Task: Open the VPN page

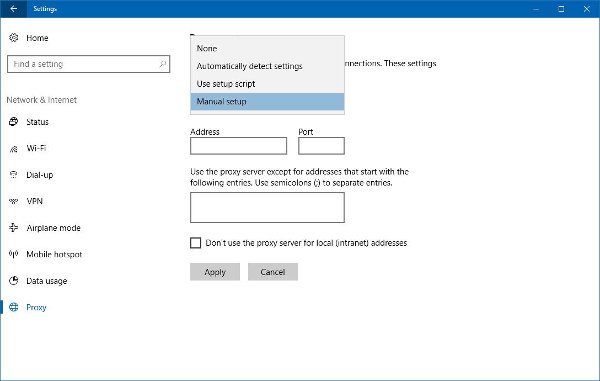Action: coord(34,201)
